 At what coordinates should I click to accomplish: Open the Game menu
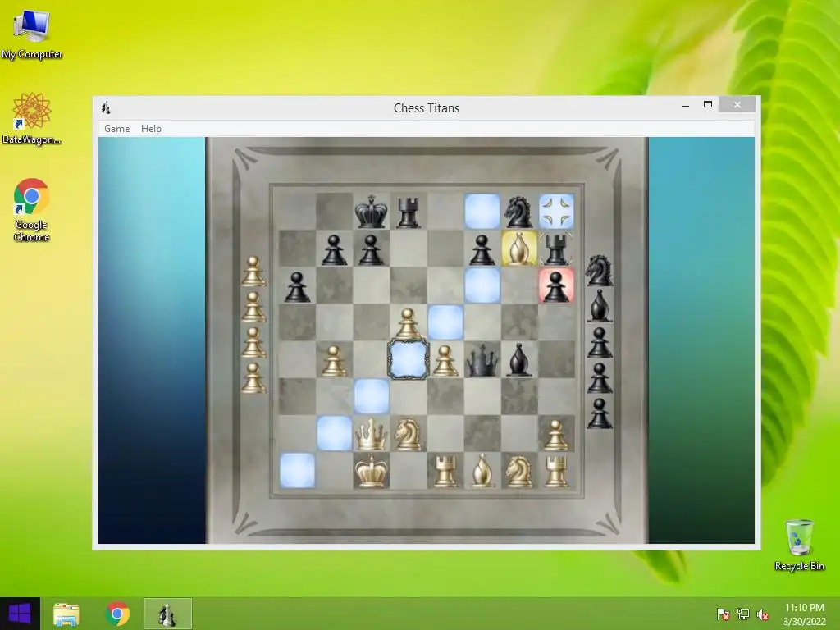click(116, 129)
